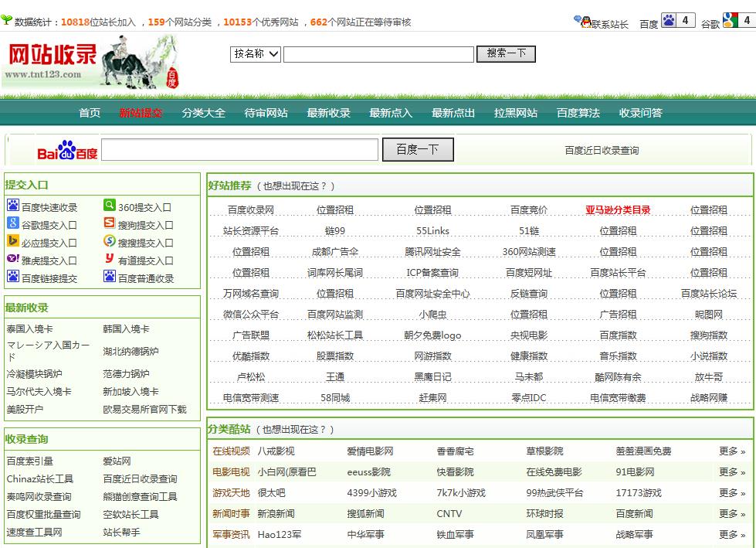The width and height of the screenshot is (756, 548).
Task: Click the green sprout icon beside 数据统计
Action: (x=6, y=20)
